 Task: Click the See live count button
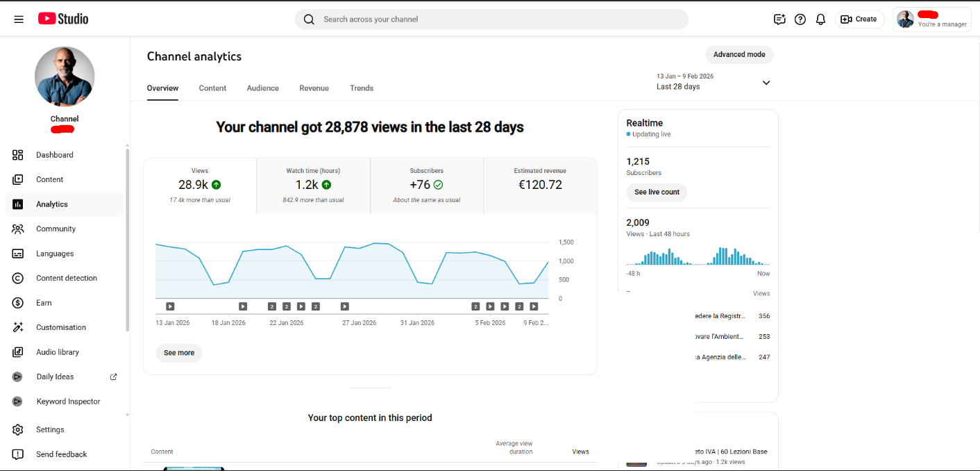pos(657,192)
